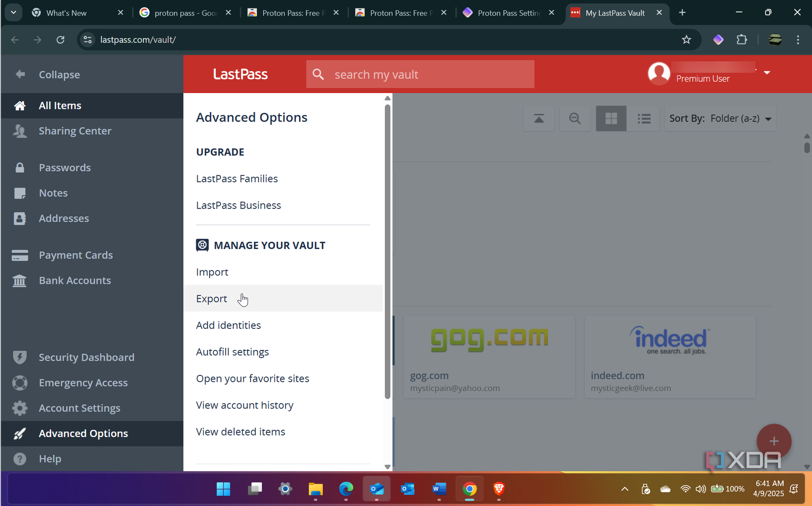This screenshot has height=506, width=812.
Task: Switch to the Proton Pass Settings tab
Action: (x=507, y=12)
